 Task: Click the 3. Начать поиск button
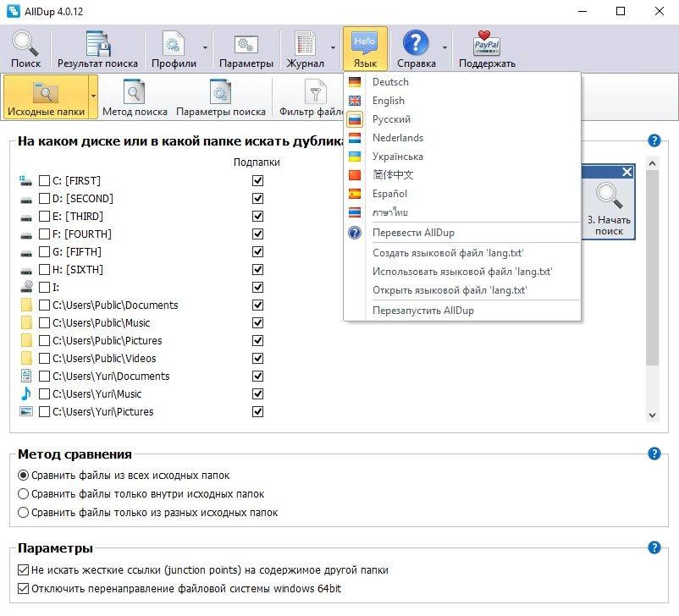[x=609, y=210]
